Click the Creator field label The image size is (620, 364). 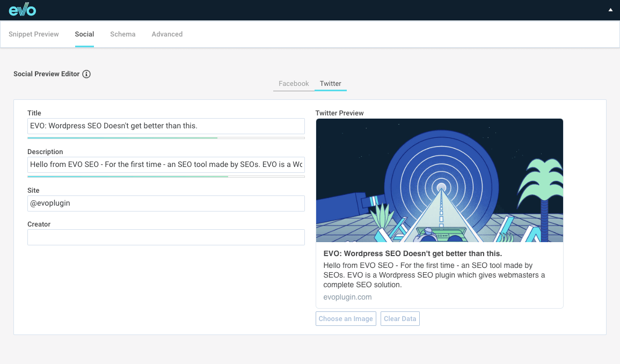pos(39,224)
